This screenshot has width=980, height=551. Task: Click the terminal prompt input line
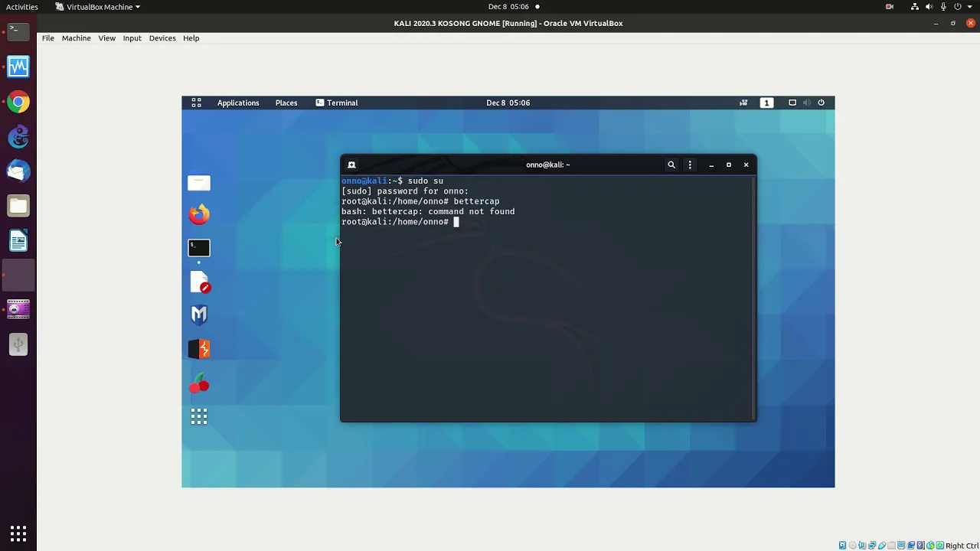[400, 222]
